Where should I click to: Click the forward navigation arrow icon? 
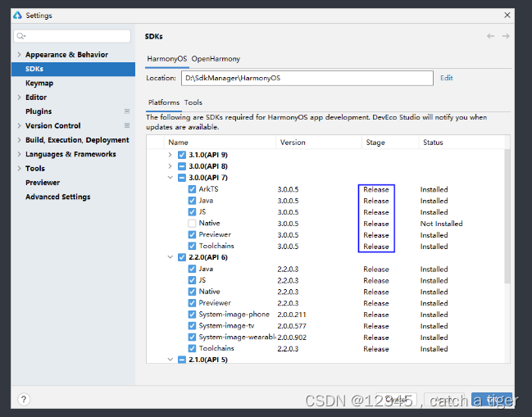(x=506, y=36)
